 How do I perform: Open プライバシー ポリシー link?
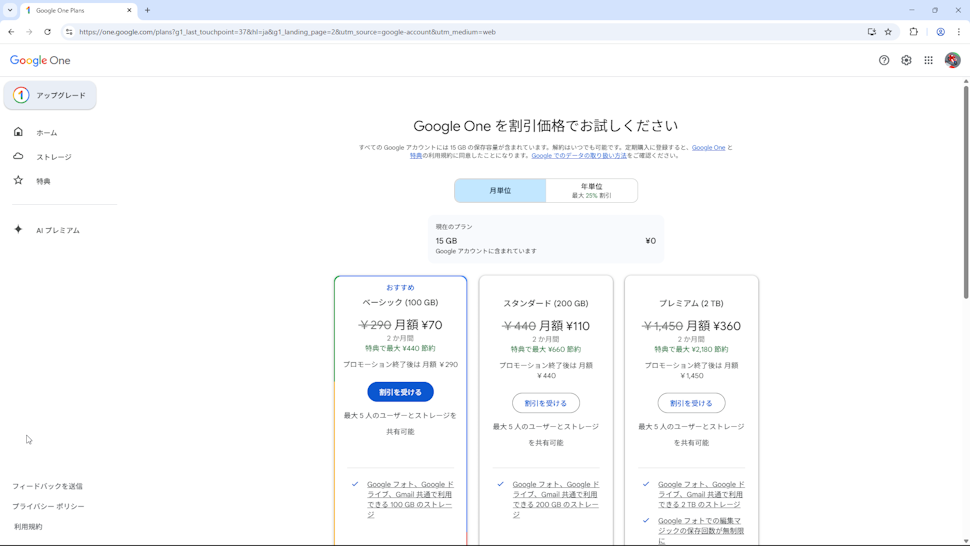(x=48, y=506)
